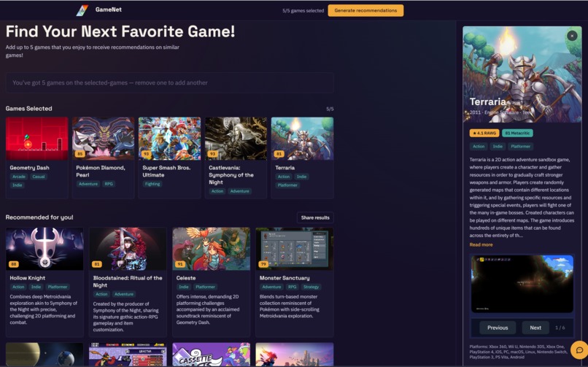The image size is (588, 367).
Task: Click score badge 81 on Bloodstained
Action: pos(97,264)
